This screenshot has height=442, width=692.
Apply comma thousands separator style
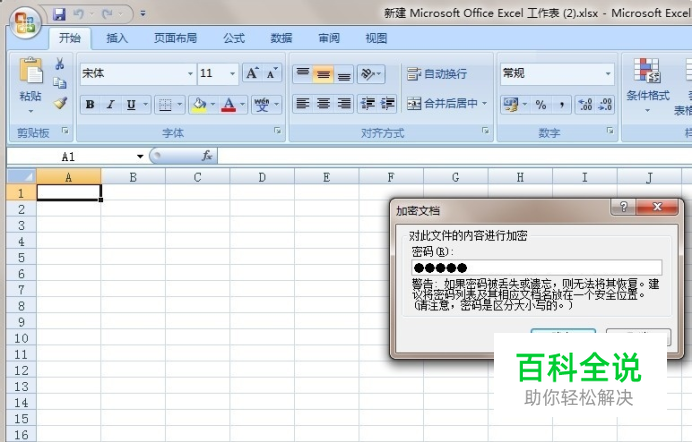click(x=561, y=105)
